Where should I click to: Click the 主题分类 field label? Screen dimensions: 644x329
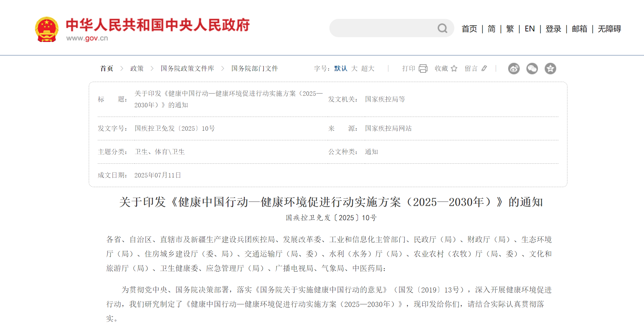tap(112, 152)
